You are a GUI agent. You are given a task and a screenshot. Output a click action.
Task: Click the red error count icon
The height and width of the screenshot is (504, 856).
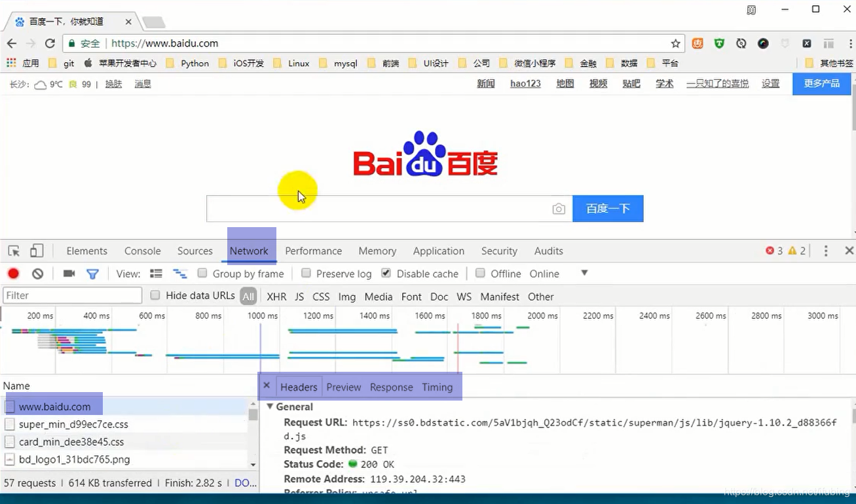pyautogui.click(x=770, y=251)
